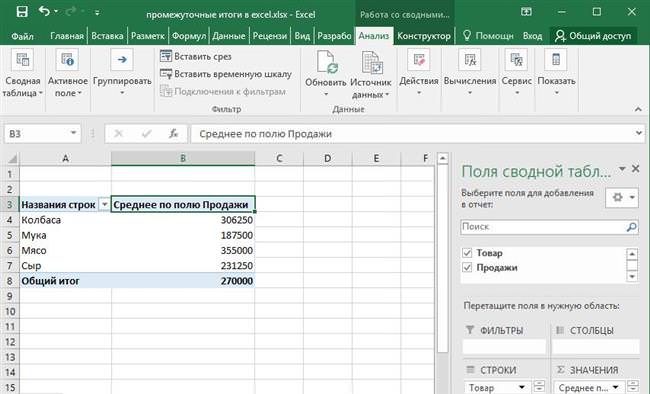Select the cell with value 270000
This screenshot has height=394, width=650.
(x=183, y=281)
